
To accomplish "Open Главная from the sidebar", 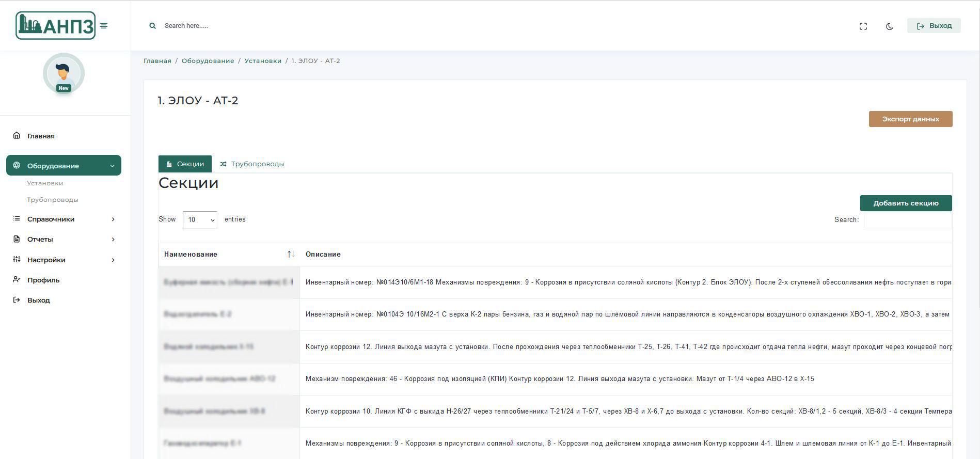I will pyautogui.click(x=41, y=136).
